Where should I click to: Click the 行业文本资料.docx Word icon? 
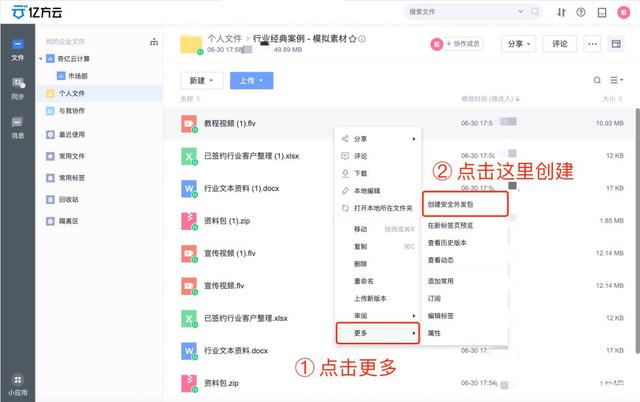(x=189, y=351)
